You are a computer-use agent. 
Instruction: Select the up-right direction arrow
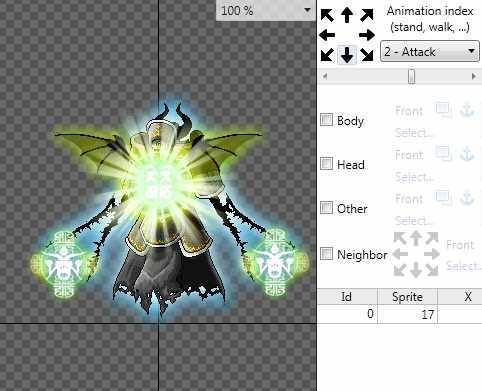click(x=367, y=15)
